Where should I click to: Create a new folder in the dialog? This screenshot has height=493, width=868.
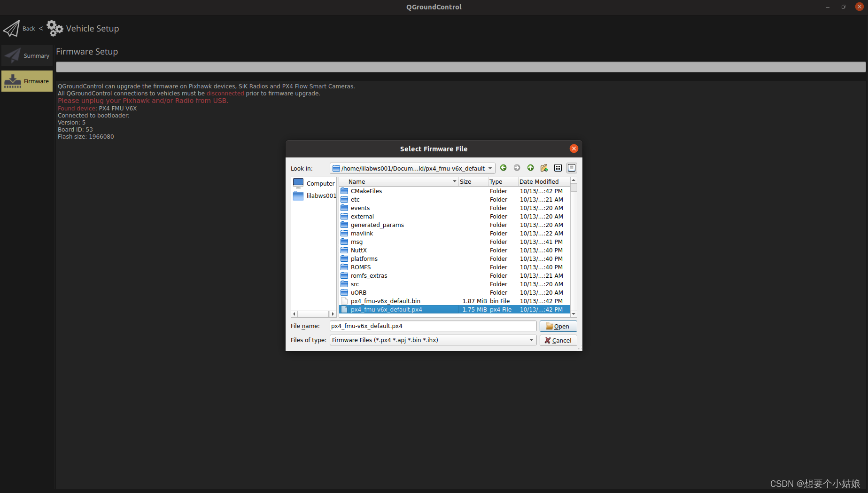click(x=544, y=168)
